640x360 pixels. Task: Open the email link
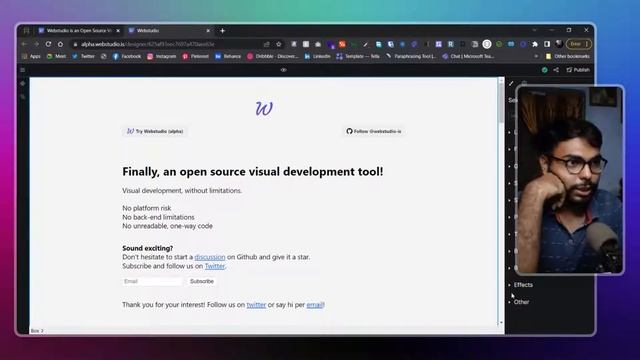[x=315, y=305]
